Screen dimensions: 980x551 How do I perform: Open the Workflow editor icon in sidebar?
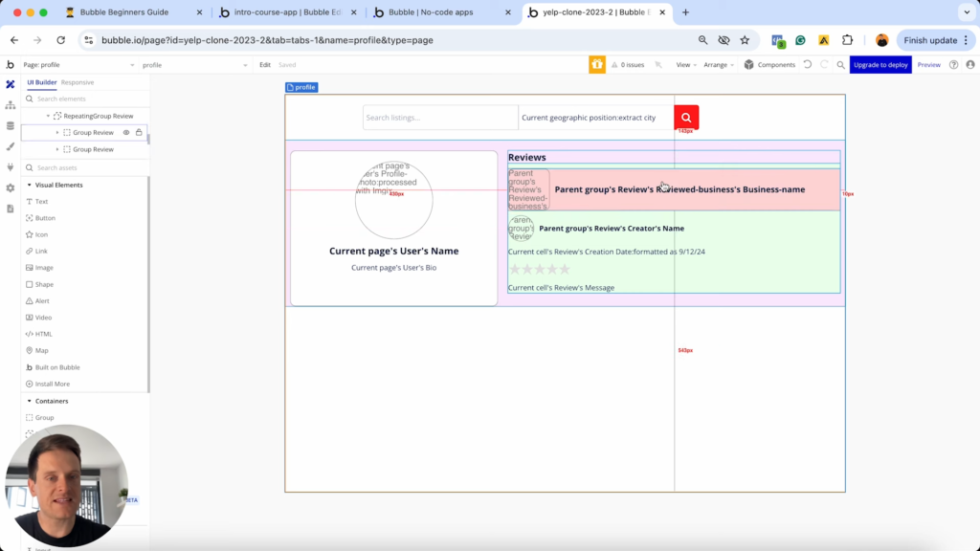click(9, 105)
